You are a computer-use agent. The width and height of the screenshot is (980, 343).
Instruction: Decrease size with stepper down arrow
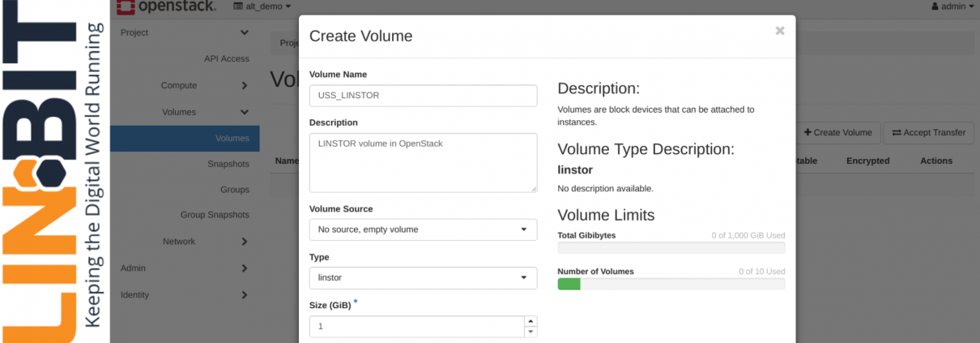531,332
